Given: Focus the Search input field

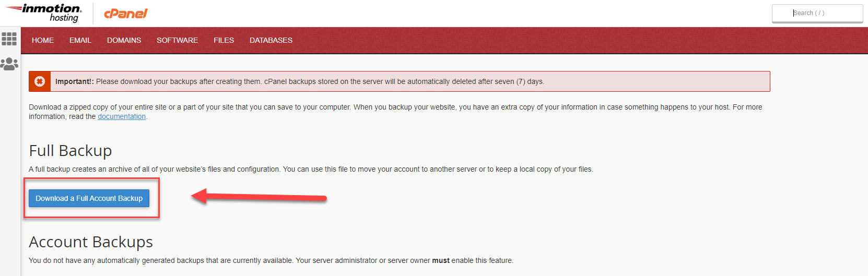Looking at the screenshot, I should coord(817,13).
